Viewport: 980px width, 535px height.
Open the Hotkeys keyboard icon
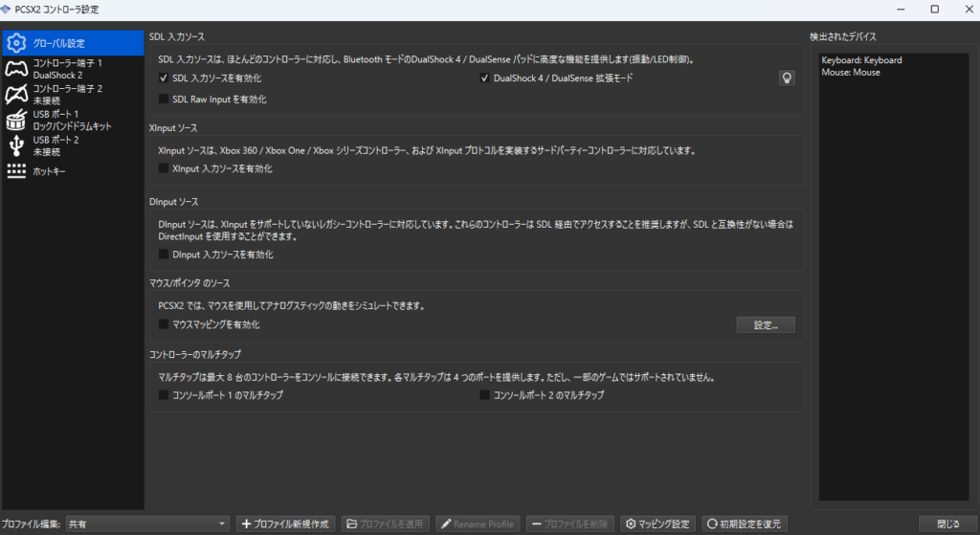pos(16,171)
